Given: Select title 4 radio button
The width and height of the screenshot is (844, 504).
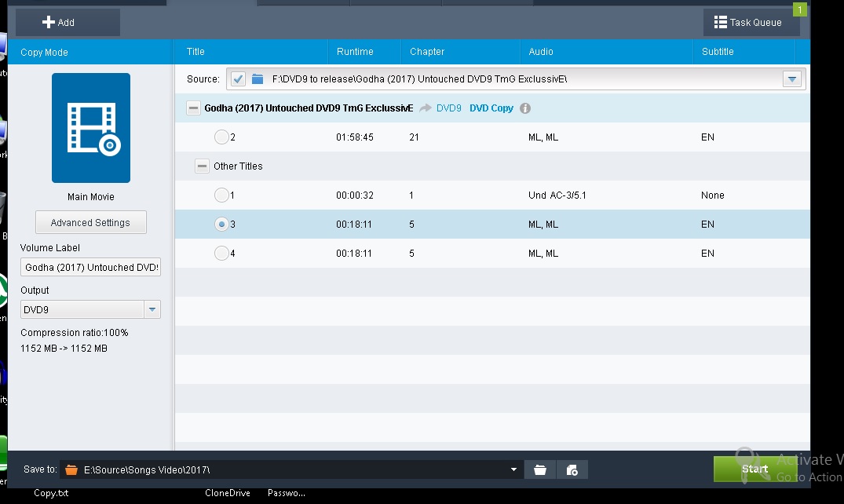Looking at the screenshot, I should (x=221, y=254).
